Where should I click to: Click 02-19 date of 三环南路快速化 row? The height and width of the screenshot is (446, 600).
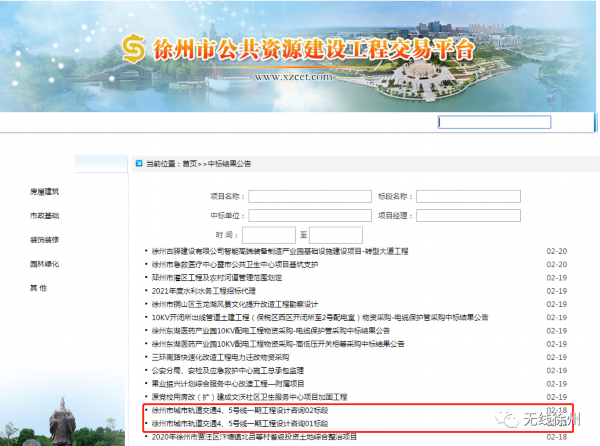tap(556, 357)
